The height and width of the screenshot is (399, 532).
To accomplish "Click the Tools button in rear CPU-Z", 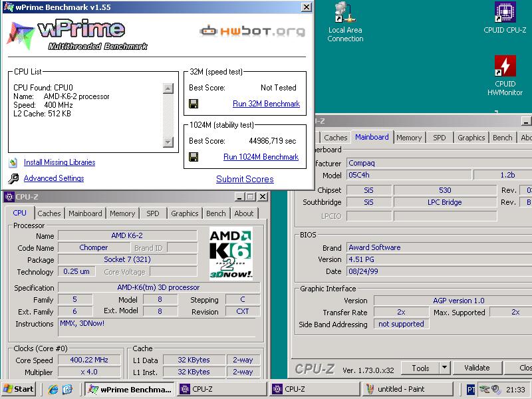I will pyautogui.click(x=420, y=368).
